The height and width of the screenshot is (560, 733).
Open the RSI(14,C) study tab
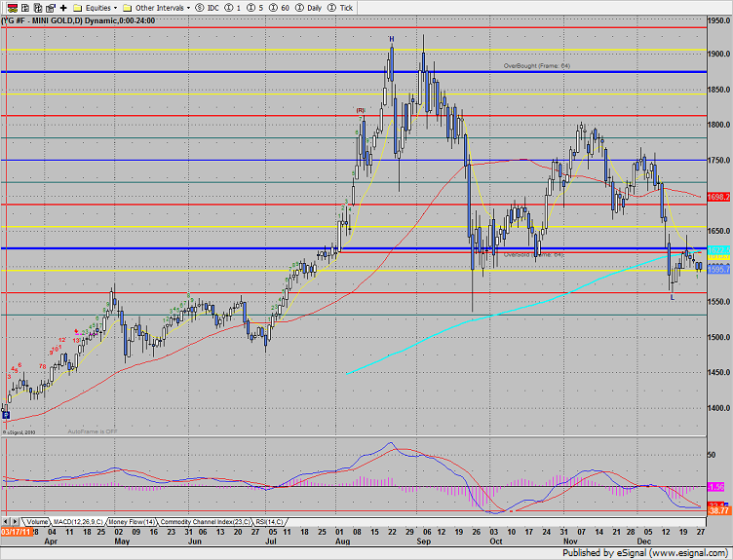[x=269, y=522]
